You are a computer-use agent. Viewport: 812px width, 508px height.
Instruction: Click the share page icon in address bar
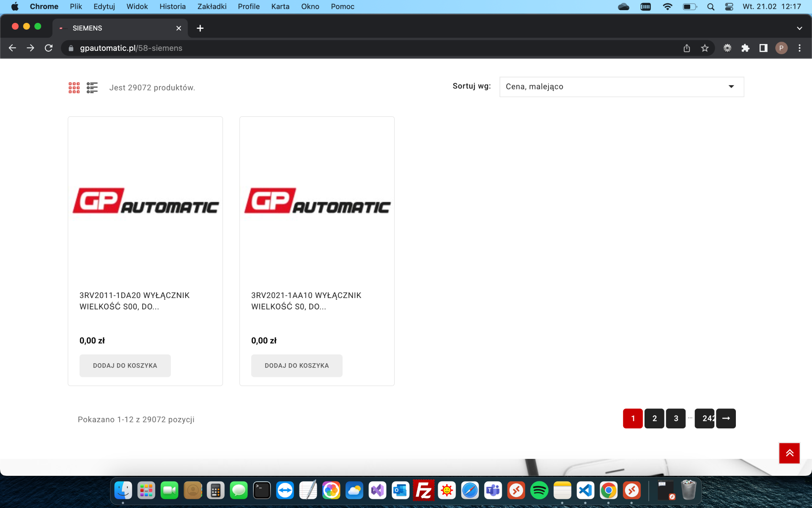pyautogui.click(x=686, y=48)
